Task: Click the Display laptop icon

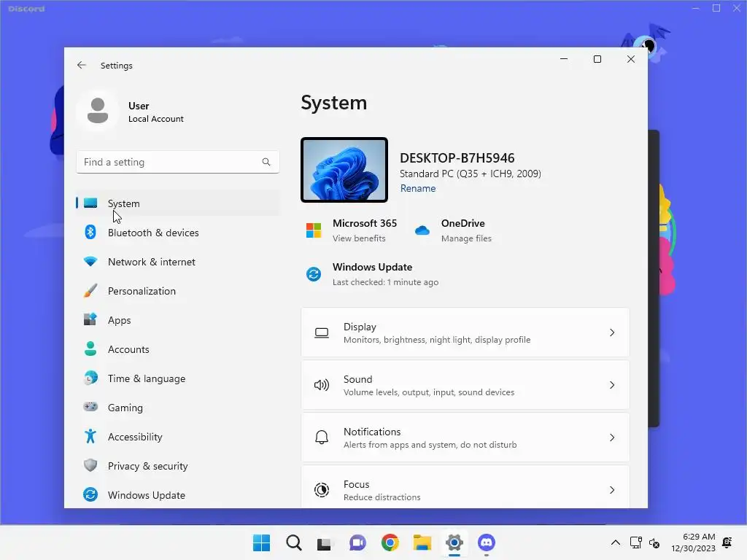Action: pyautogui.click(x=322, y=332)
